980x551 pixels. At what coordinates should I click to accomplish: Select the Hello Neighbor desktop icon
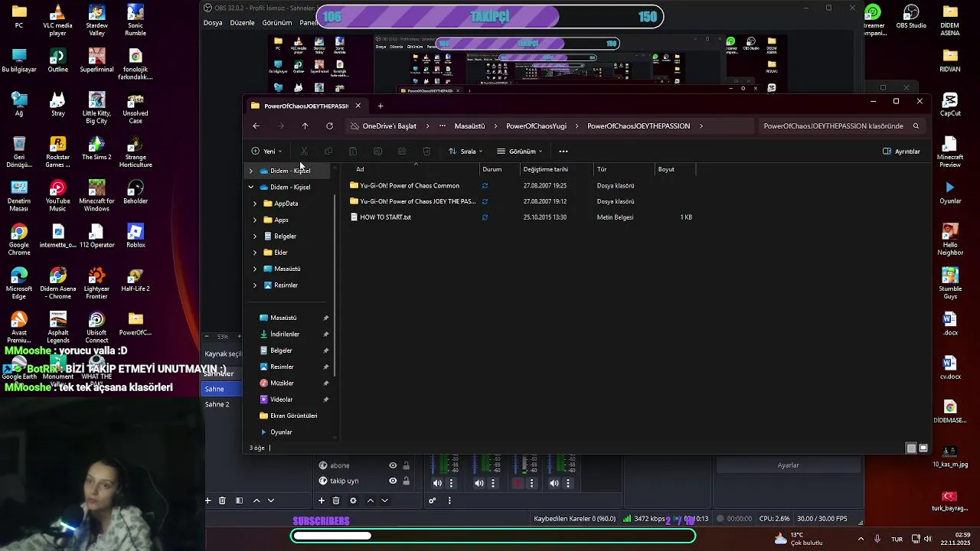tap(950, 239)
